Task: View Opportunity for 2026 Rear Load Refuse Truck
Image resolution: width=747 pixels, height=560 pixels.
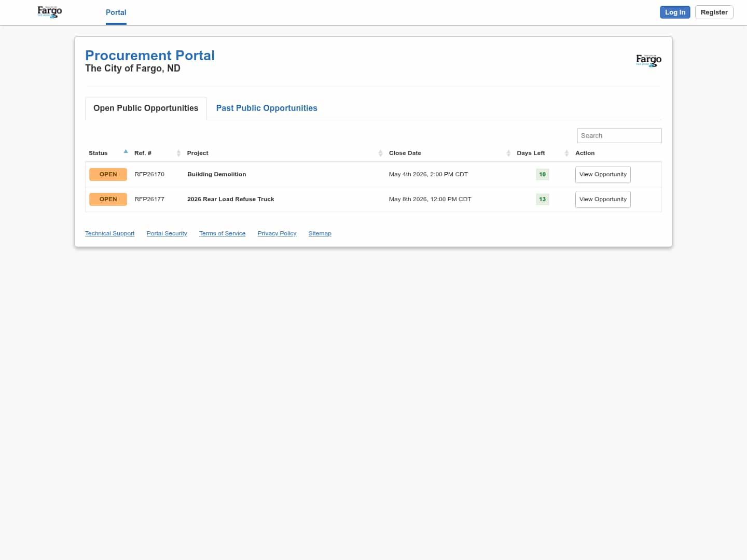Action: click(603, 200)
